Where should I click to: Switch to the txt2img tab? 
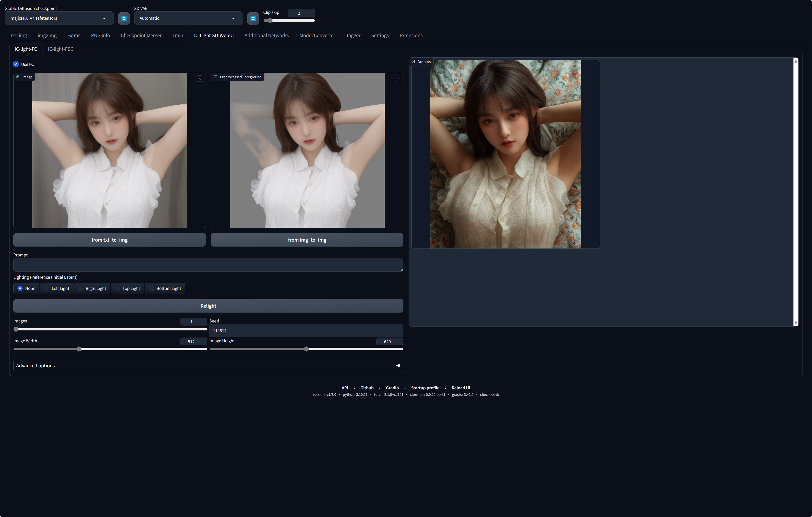point(19,35)
